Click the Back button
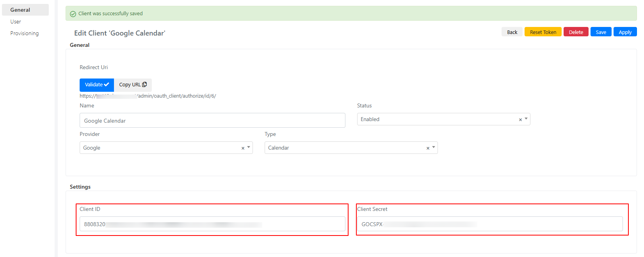Screen dimensions: 644x257 (x=512, y=32)
